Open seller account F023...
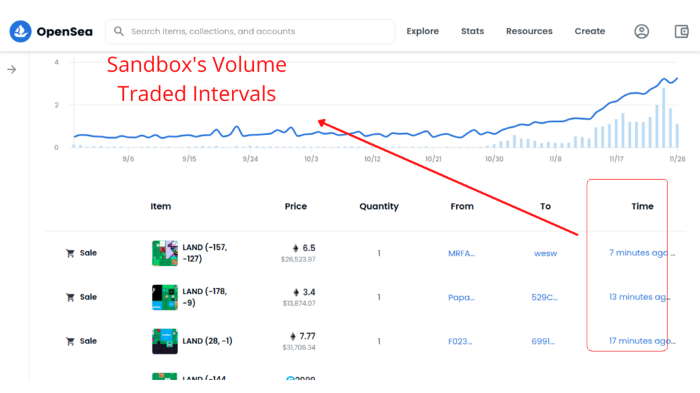 (460, 342)
